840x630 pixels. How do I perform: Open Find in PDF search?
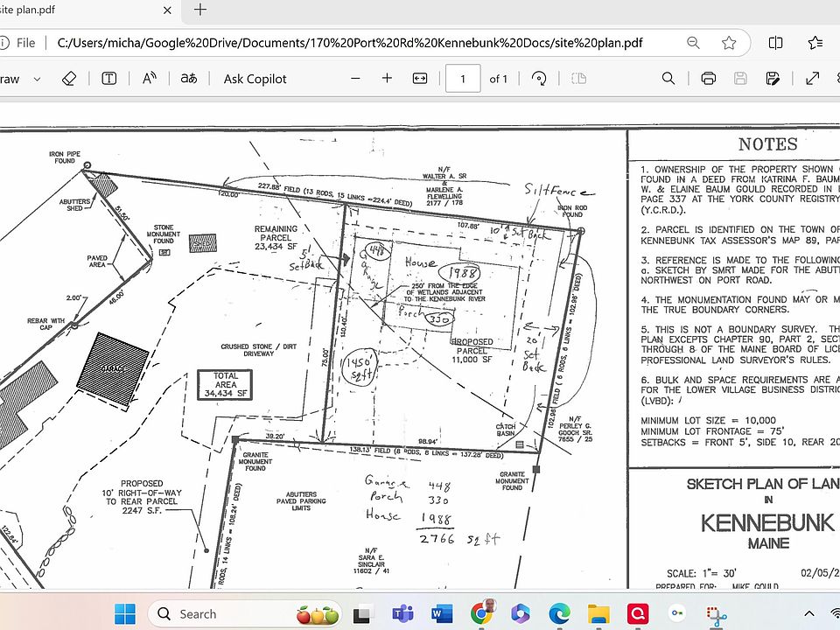point(668,79)
